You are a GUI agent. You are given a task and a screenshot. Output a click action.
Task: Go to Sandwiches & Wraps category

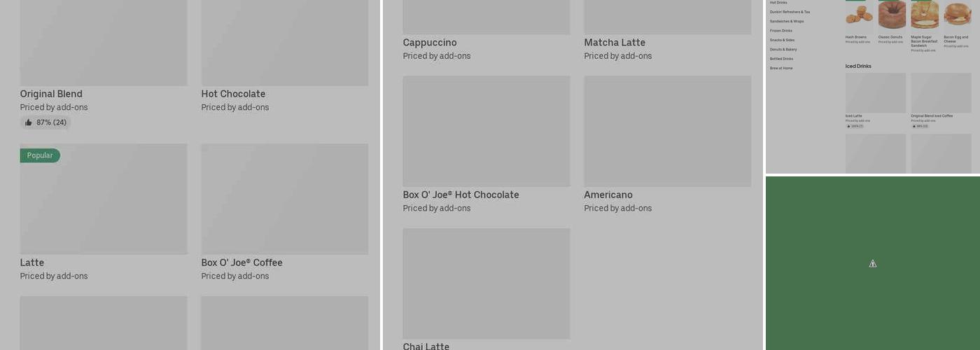point(787,22)
